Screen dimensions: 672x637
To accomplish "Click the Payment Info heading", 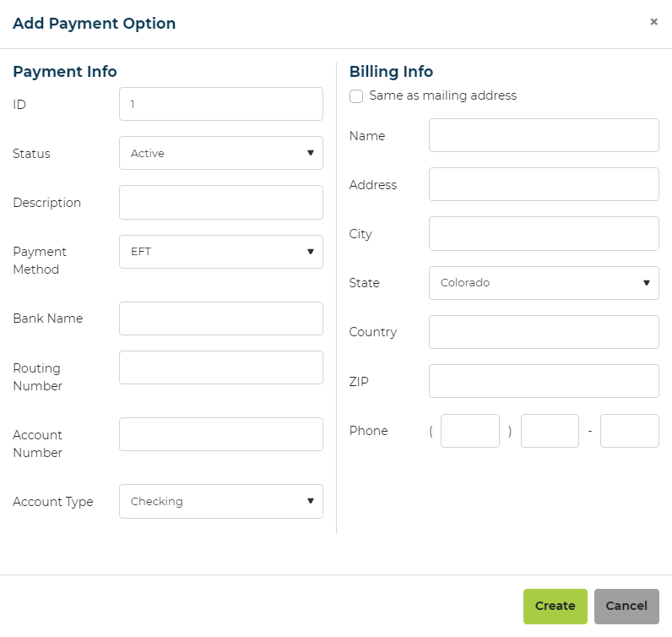I will [65, 72].
